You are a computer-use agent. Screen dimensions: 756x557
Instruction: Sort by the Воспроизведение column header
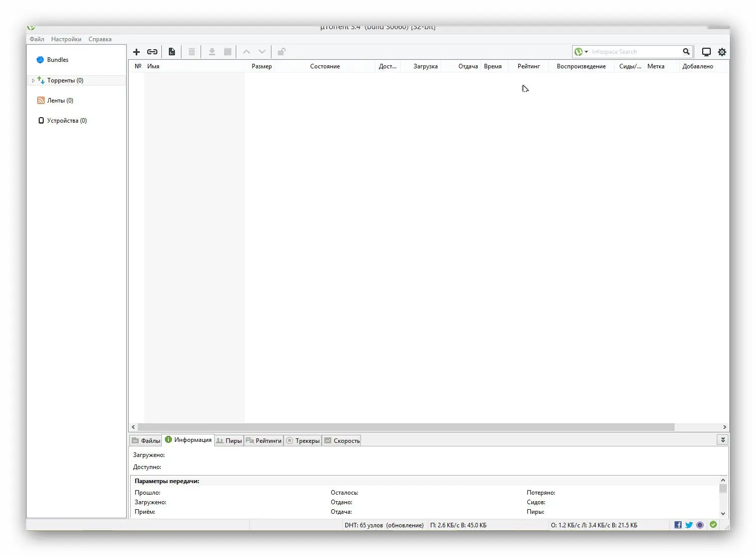pyautogui.click(x=582, y=66)
